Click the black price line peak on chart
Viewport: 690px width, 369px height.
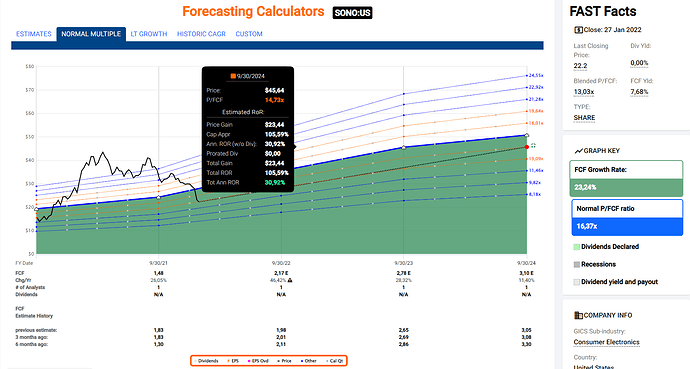103,153
